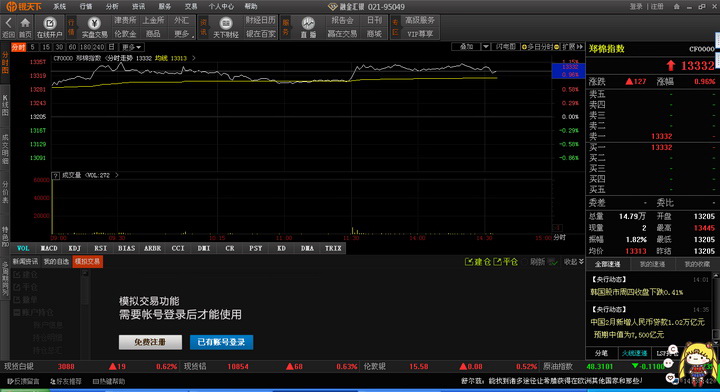The height and width of the screenshot is (392, 720).
Task: Click the 建仓 open-position icon
Action: point(469,262)
